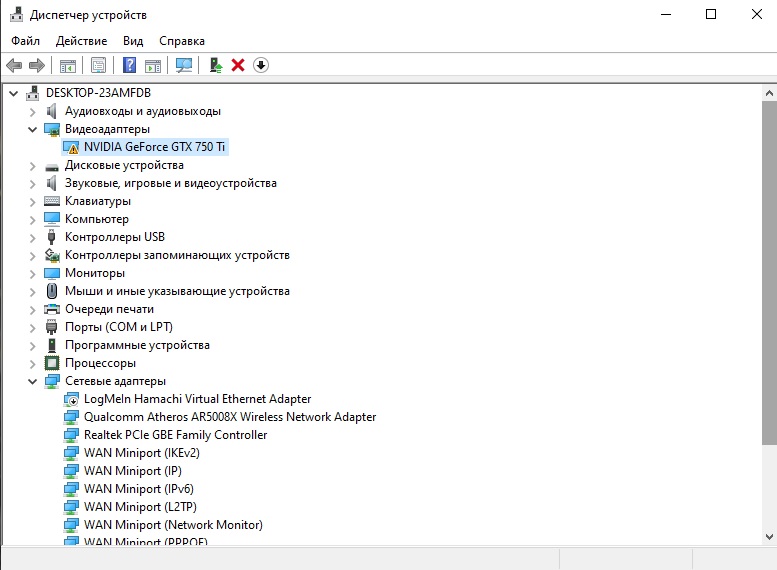The width and height of the screenshot is (777, 570).
Task: Collapse the DESKTOP-23AMFDB root node
Action: click(x=14, y=93)
